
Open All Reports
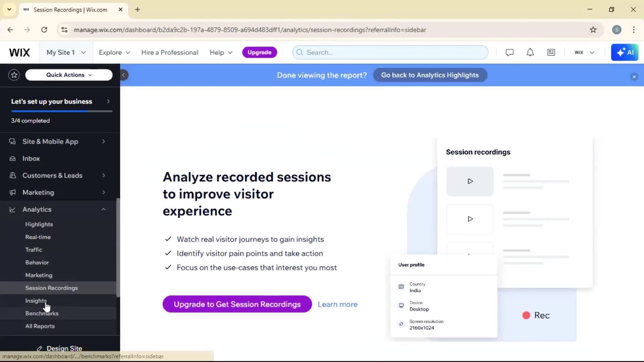pos(40,326)
